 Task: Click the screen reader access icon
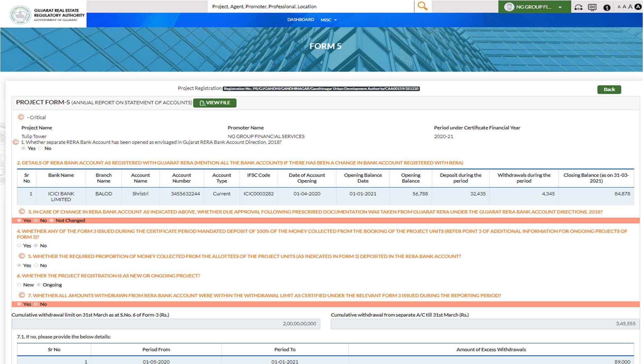pos(592,7)
